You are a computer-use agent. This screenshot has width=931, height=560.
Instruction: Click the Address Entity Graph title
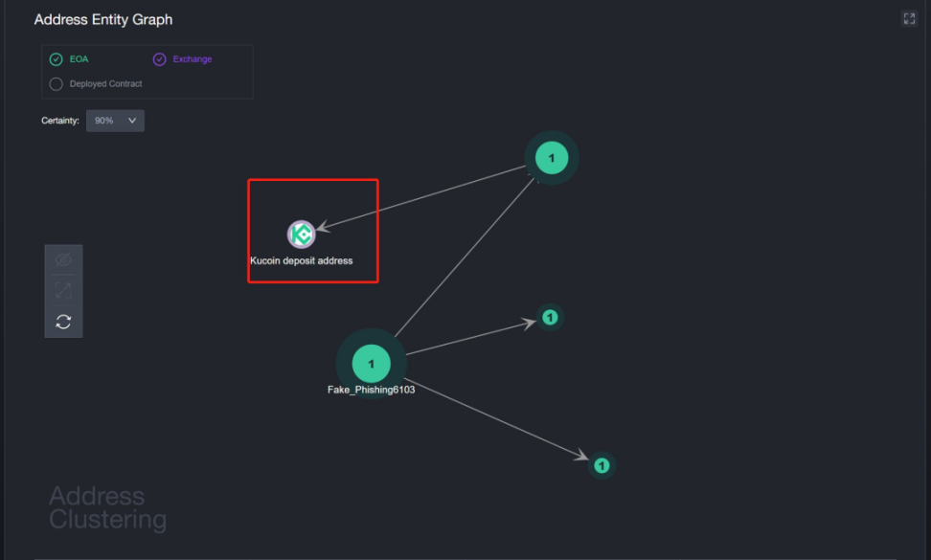pyautogui.click(x=103, y=19)
